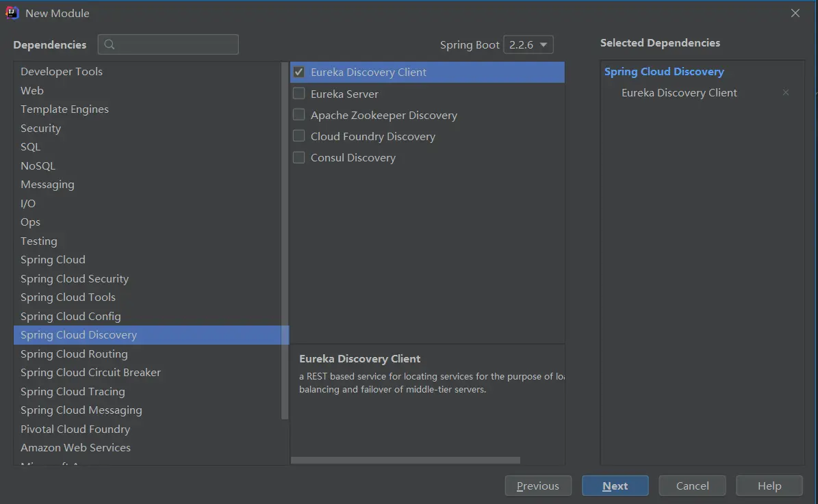Viewport: 818px width, 504px height.
Task: Uncheck Eureka Discovery Client checkbox
Action: coord(299,72)
